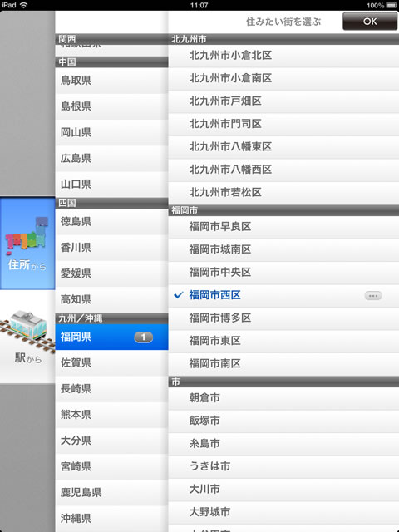Tap the ellipsis button beside 福岡市西区

point(373,296)
